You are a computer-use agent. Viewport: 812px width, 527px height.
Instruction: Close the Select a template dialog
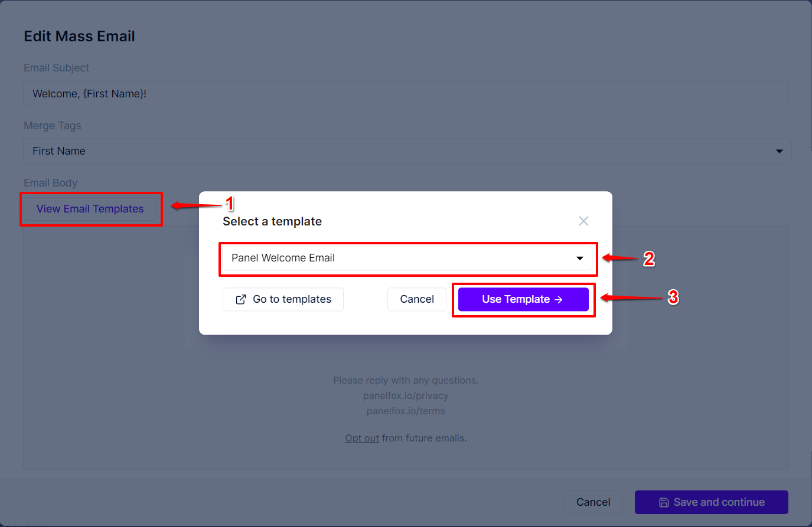point(583,221)
